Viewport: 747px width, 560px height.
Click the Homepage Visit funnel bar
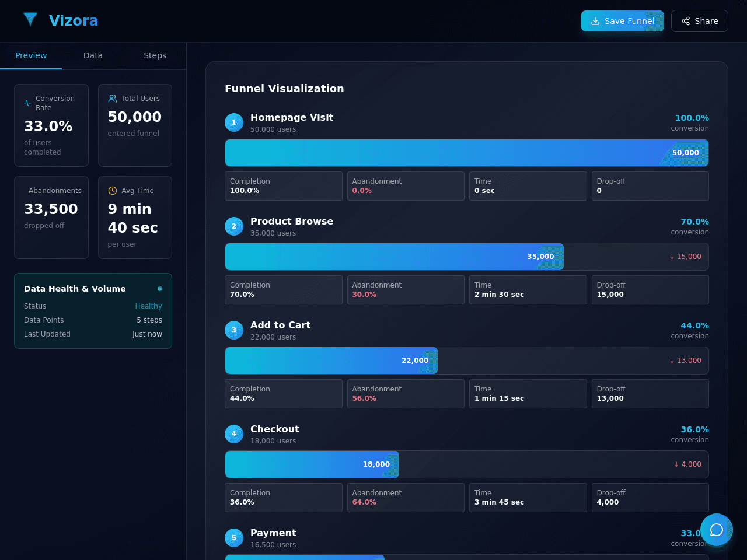(467, 153)
